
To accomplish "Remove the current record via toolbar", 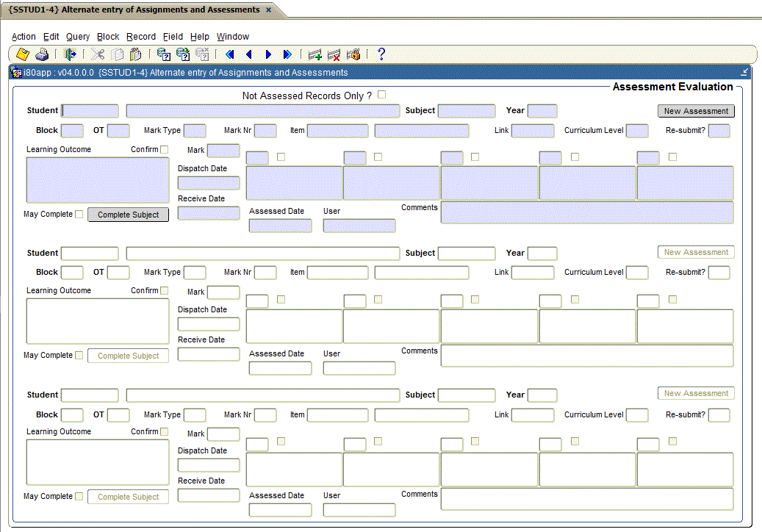I will (x=334, y=54).
